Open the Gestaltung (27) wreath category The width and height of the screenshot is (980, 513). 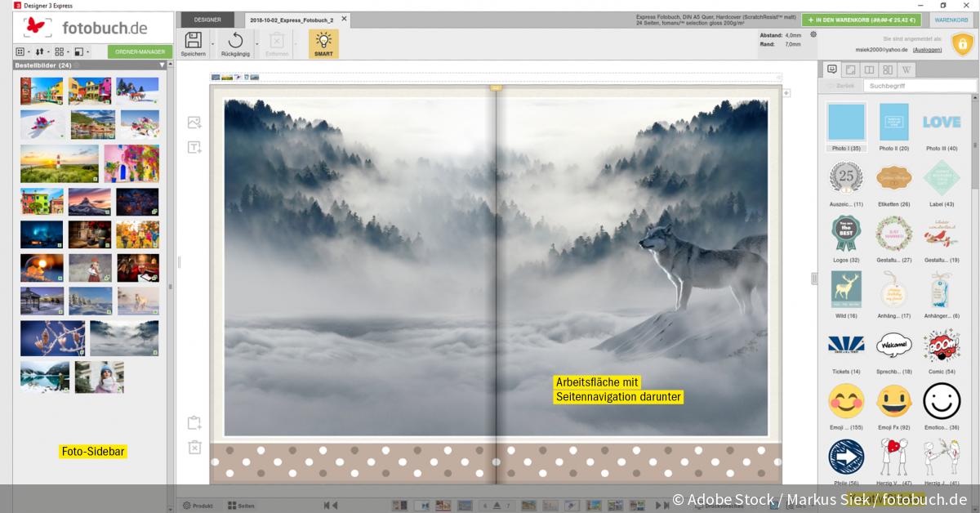coord(893,239)
